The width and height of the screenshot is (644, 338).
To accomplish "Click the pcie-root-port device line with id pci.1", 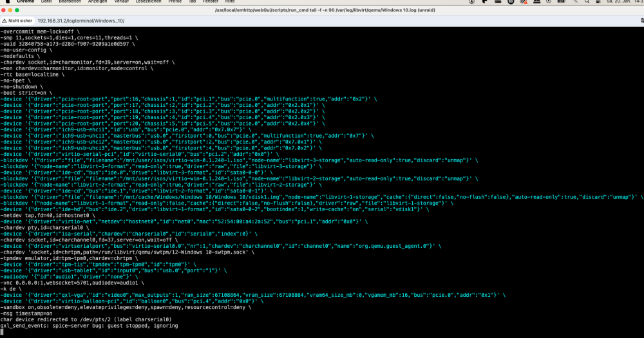I will tap(189, 99).
